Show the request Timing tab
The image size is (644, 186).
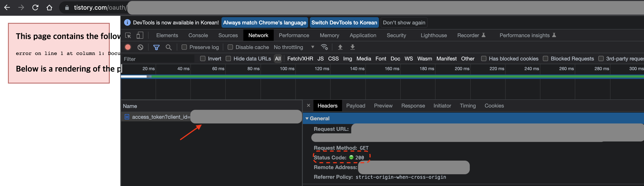click(x=467, y=106)
